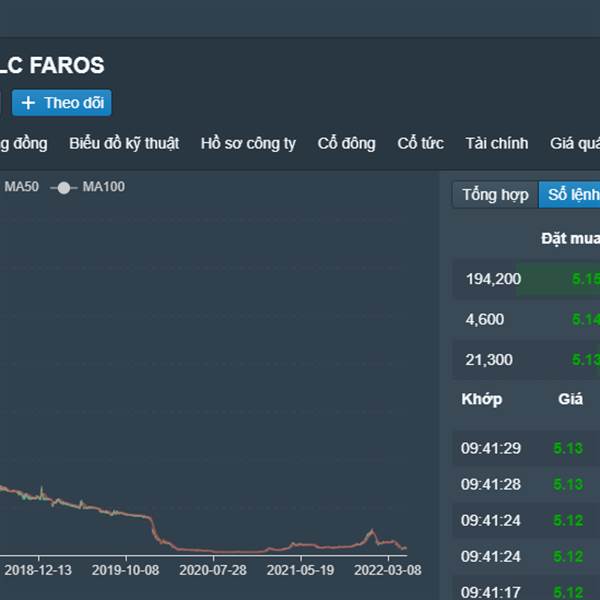Click the Đặt mua column header

coord(570,239)
